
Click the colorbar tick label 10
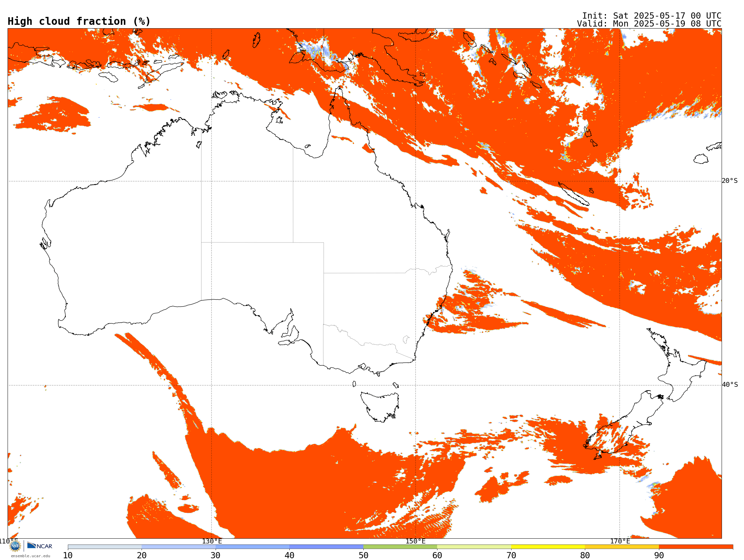tap(68, 555)
